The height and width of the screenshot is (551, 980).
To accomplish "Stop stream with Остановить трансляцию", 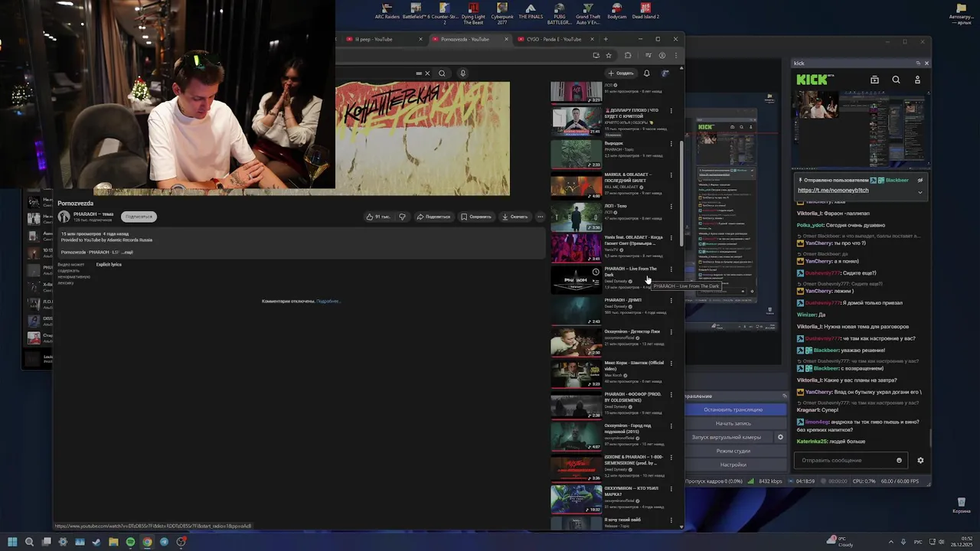I will coord(733,409).
